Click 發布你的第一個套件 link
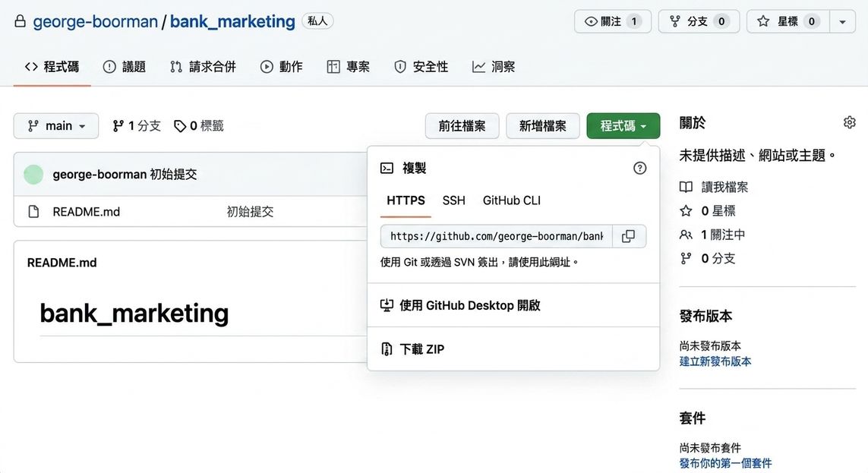868x473 pixels. [725, 463]
